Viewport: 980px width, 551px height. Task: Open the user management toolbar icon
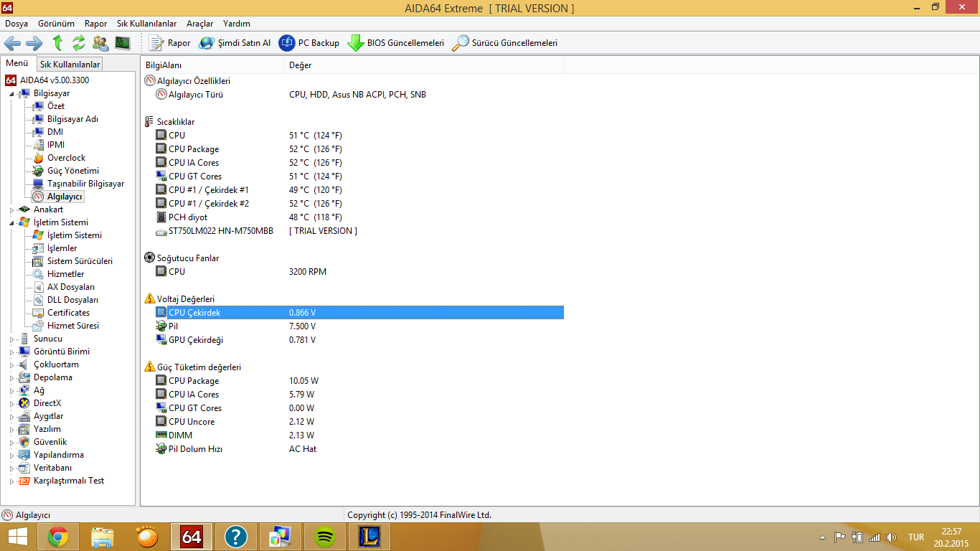click(x=100, y=43)
